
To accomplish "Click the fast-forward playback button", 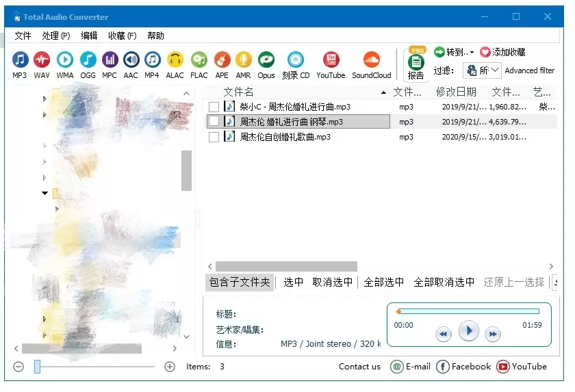I will tap(492, 334).
